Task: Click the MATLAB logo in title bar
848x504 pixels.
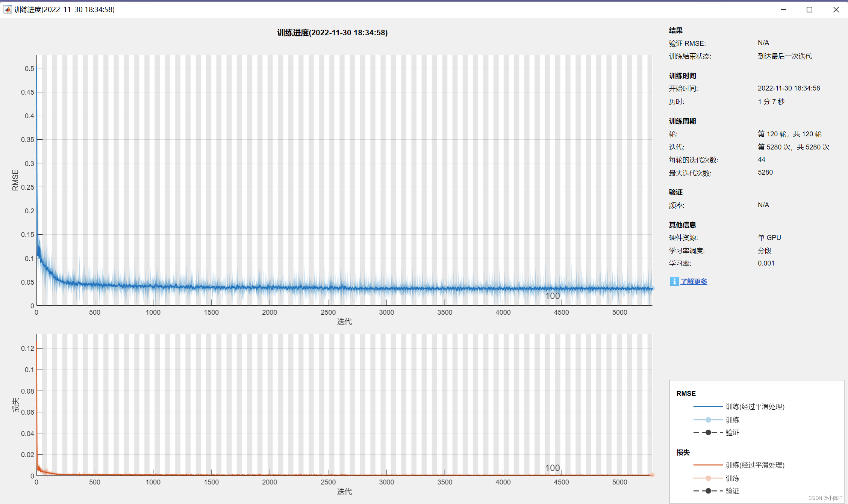Action: pos(8,9)
